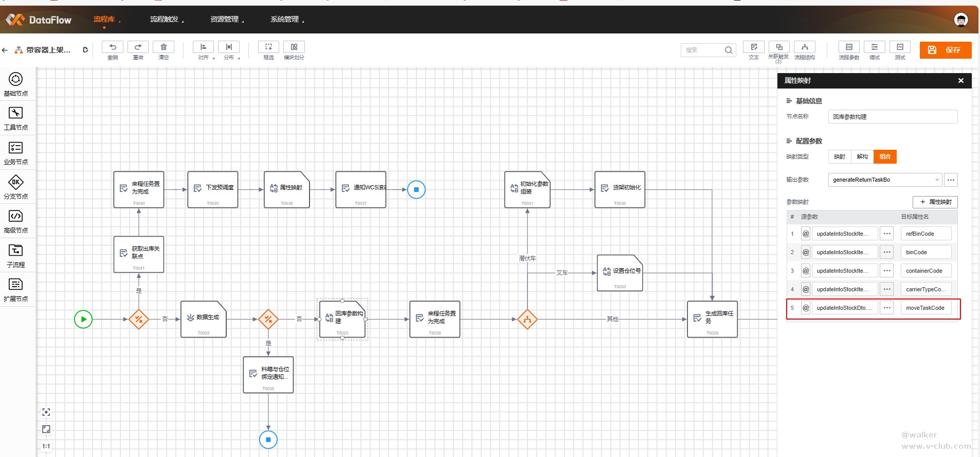This screenshot has height=457, width=980.
Task: Open the 基础节点 node palette
Action: (16, 84)
